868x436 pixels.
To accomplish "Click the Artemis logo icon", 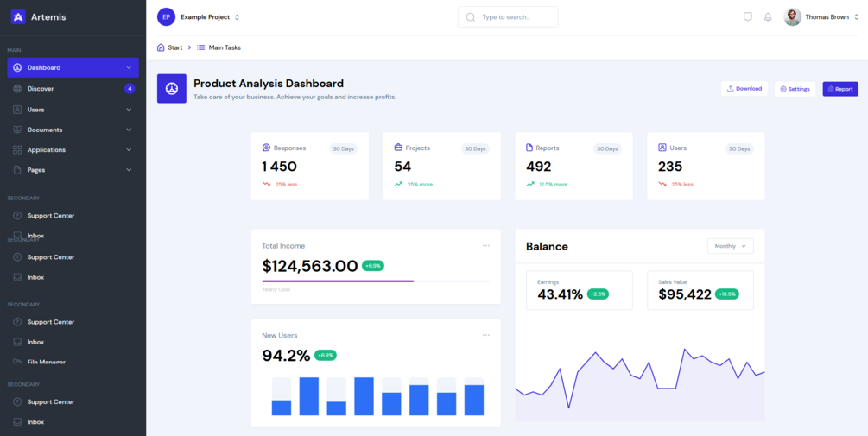I will tap(18, 17).
